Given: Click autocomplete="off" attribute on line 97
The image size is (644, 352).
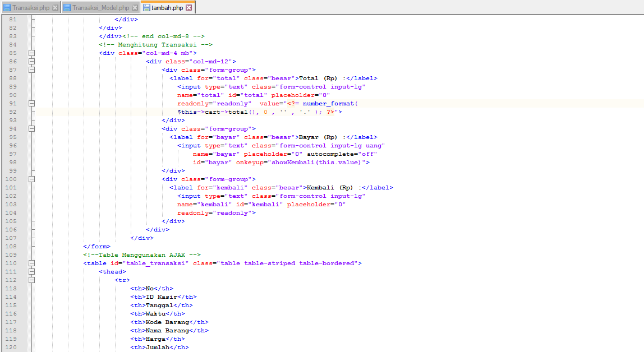Looking at the screenshot, I should 342,154.
